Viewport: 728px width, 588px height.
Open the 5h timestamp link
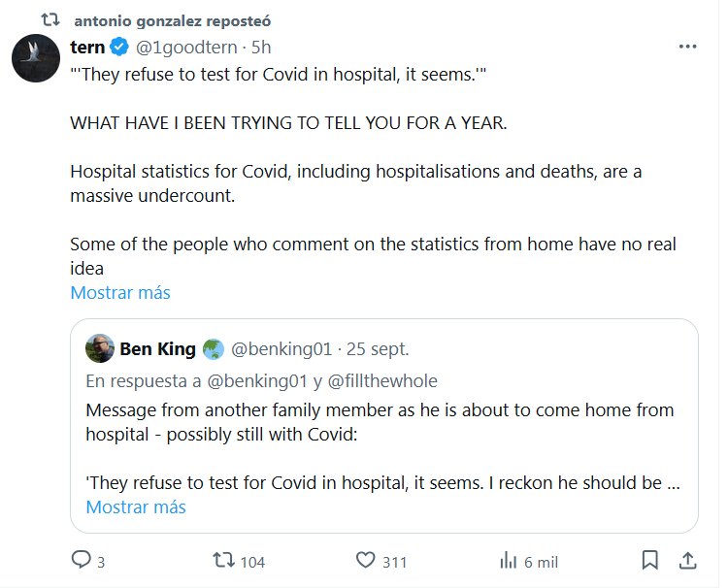pos(261,46)
